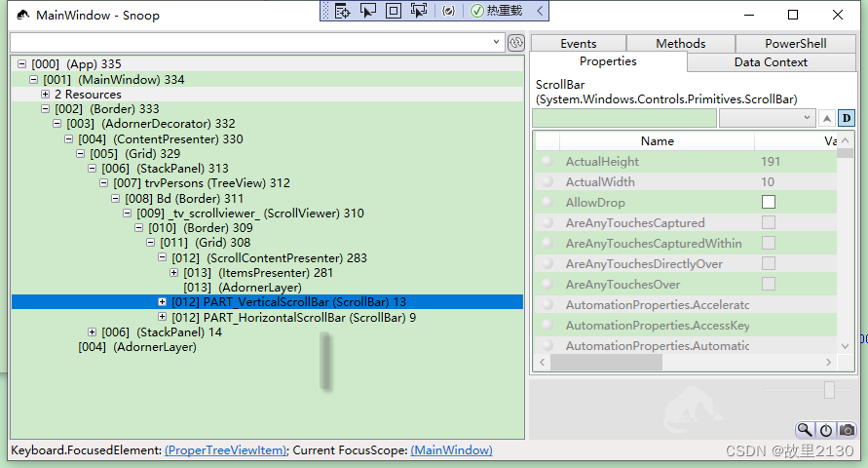This screenshot has height=468, width=868.
Task: Expand the PART_VerticalScrollBar tree node
Action: click(163, 302)
